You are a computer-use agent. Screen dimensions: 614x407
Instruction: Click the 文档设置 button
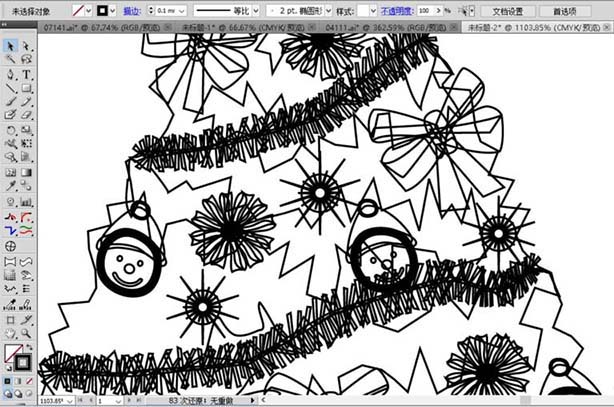[507, 11]
